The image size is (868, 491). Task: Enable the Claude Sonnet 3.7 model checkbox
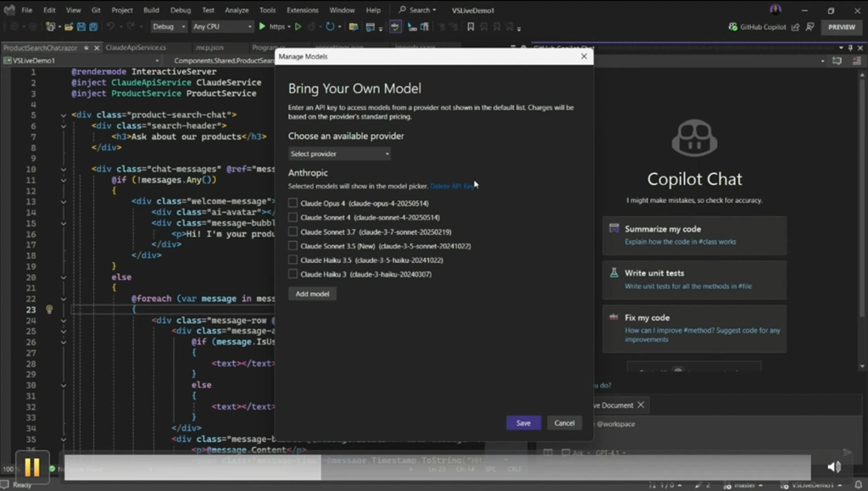point(293,232)
